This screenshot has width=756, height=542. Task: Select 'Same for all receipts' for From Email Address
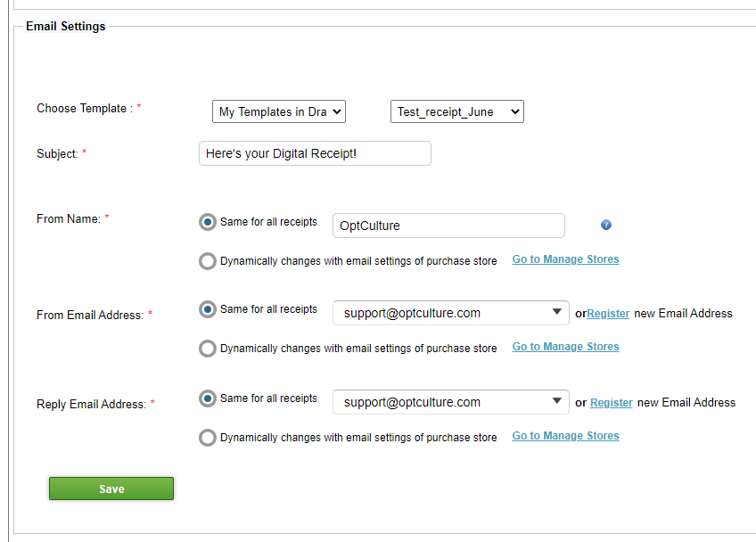(x=208, y=309)
